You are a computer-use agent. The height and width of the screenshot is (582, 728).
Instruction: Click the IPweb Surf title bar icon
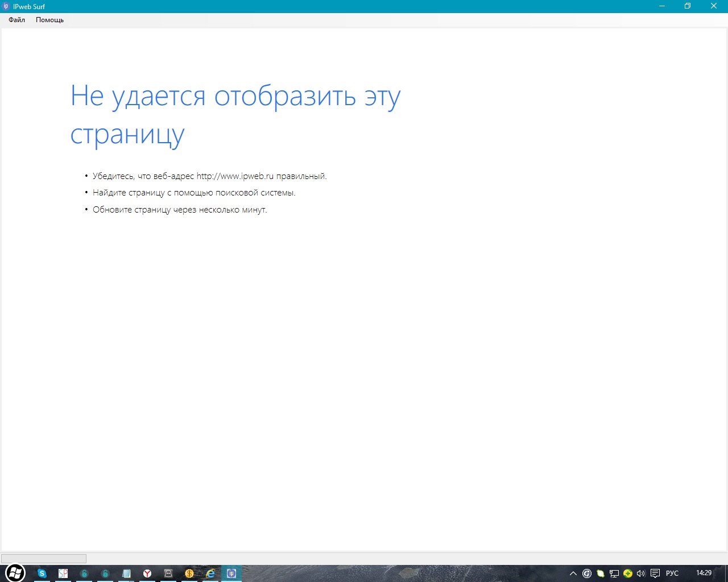[6, 6]
